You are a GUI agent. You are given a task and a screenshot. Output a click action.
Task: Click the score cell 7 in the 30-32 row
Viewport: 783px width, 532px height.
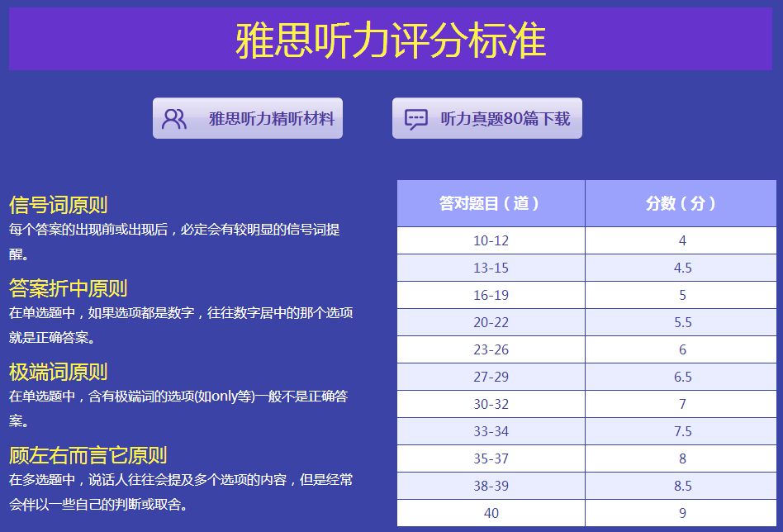pos(681,404)
